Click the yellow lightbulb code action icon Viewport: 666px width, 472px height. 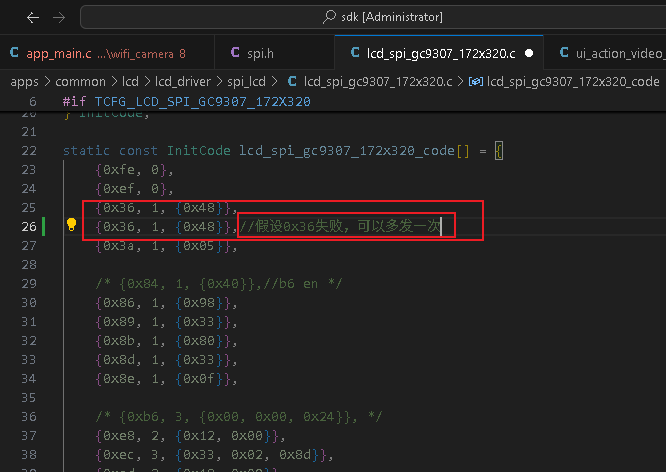click(x=71, y=224)
